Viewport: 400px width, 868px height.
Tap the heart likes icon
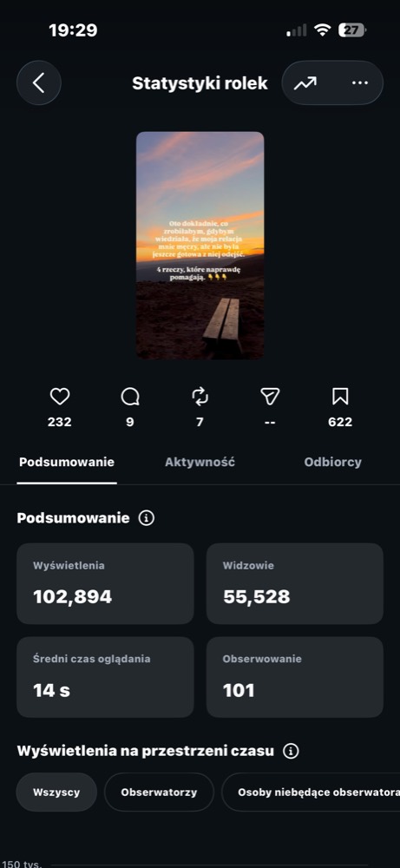pos(60,397)
